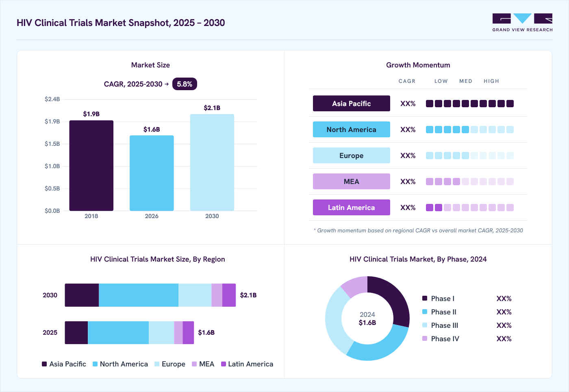Select the North America region label
Screen dimensions: 569x392
352,130
